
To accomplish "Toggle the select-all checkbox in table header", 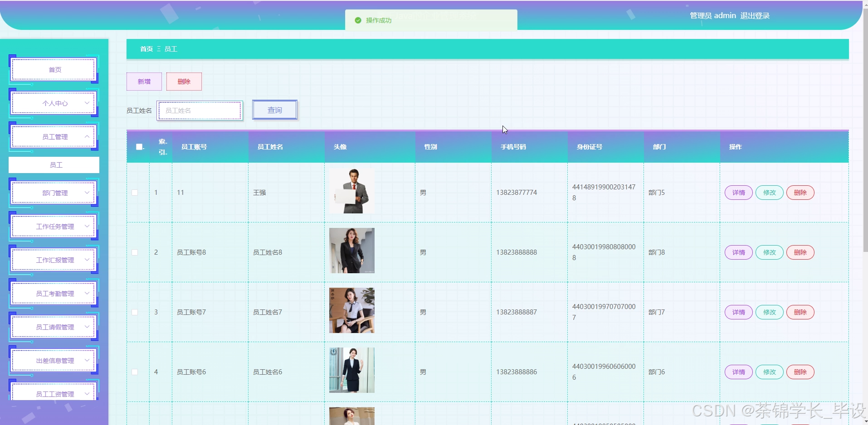I will click(x=139, y=147).
